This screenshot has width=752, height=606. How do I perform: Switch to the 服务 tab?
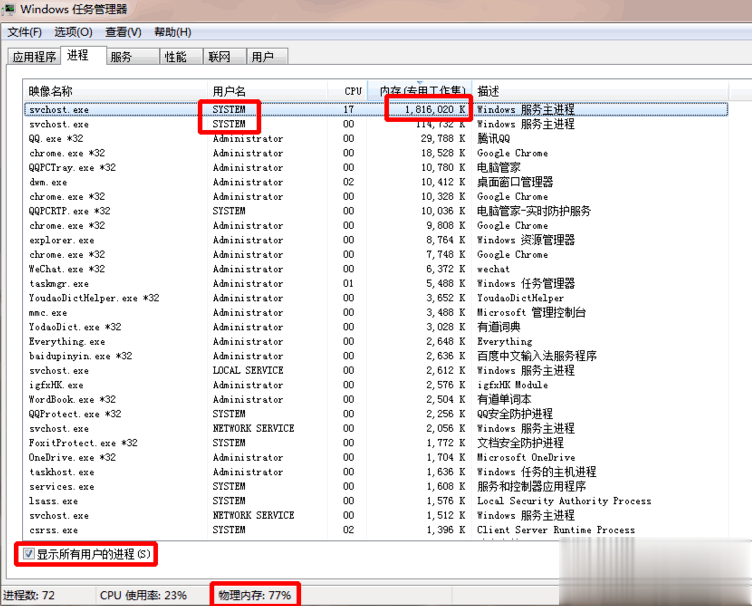133,57
